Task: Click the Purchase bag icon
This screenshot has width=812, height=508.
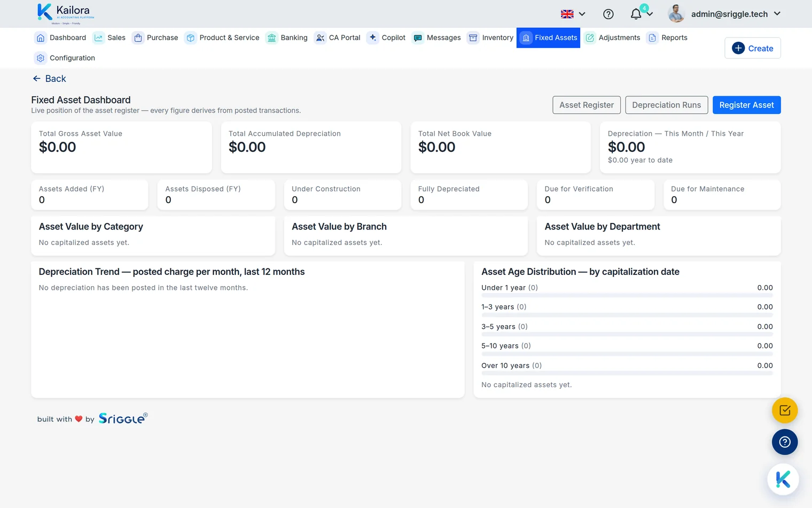Action: point(138,38)
